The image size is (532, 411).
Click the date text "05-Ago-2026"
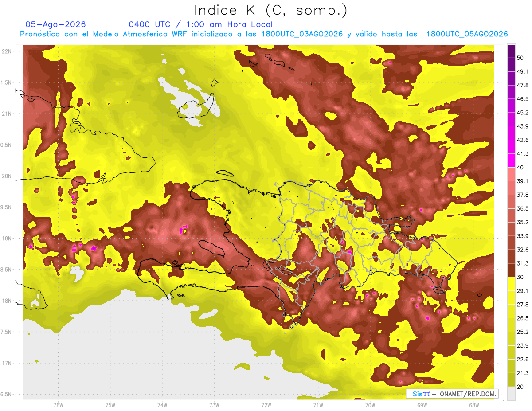pos(56,24)
